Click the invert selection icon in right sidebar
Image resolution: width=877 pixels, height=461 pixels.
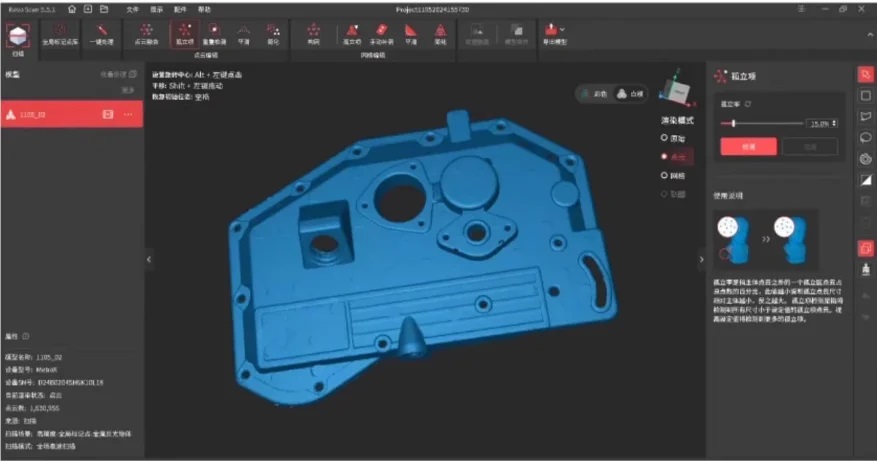(865, 180)
